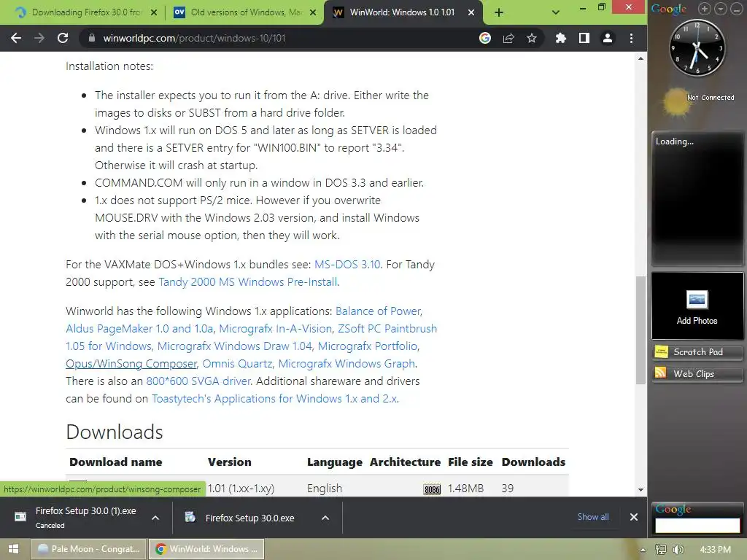Viewport: 747px width, 560px height.
Task: Go back to the previous page
Action: (16, 38)
